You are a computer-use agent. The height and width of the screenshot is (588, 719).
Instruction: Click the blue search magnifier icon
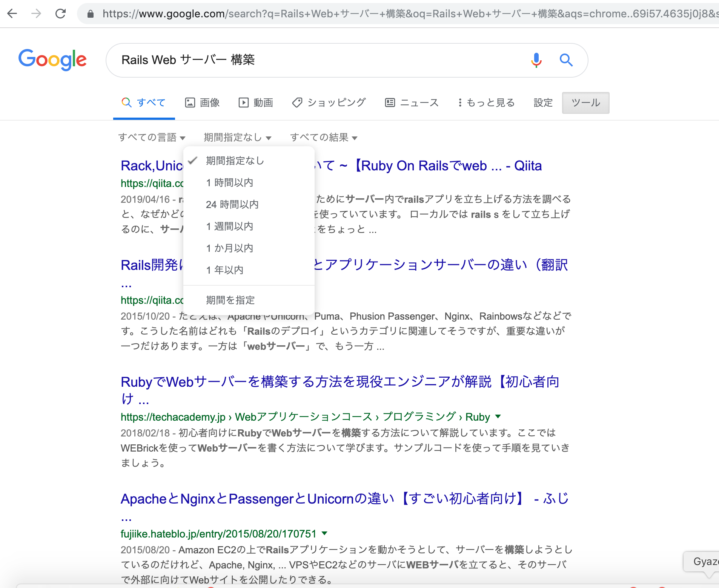tap(566, 60)
